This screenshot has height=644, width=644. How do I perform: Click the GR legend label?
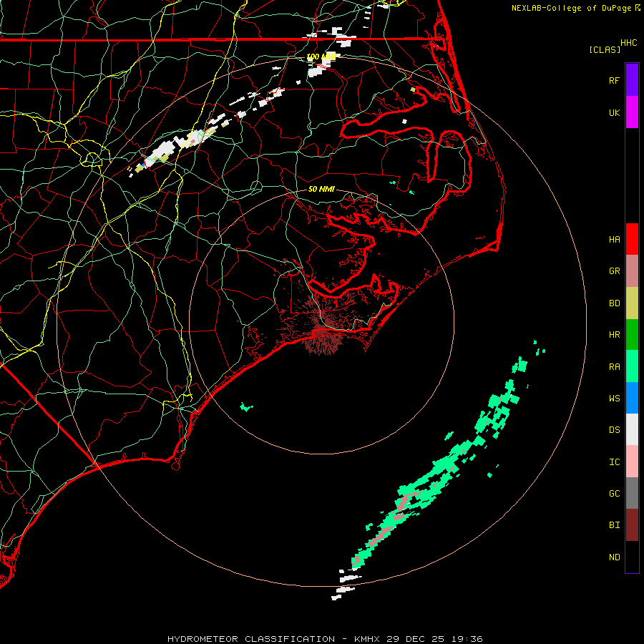pyautogui.click(x=614, y=271)
